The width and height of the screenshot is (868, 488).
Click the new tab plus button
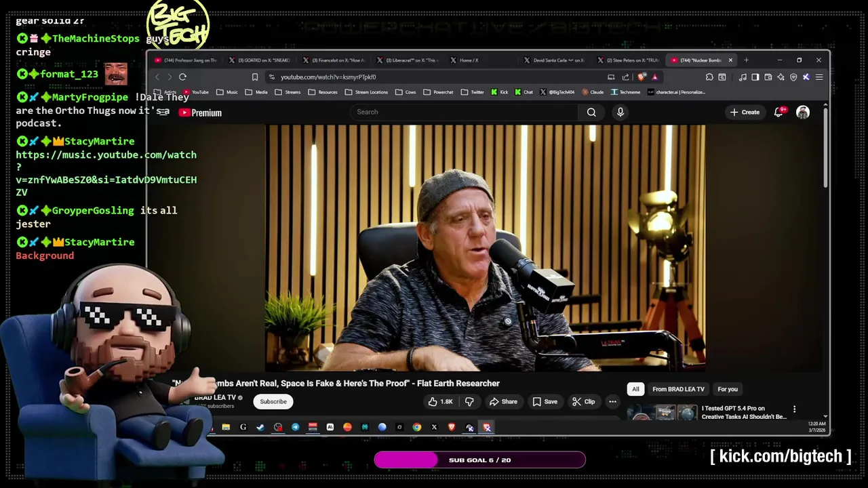click(746, 60)
